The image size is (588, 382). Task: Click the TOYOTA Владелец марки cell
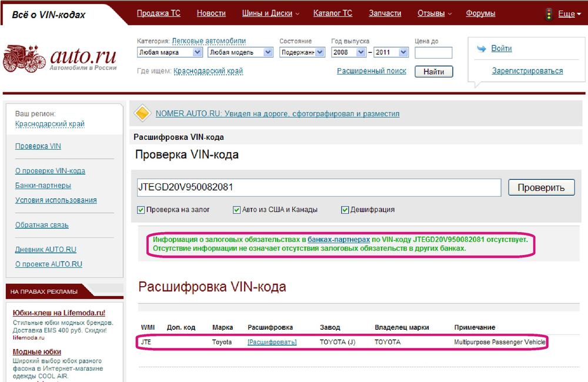click(x=387, y=342)
